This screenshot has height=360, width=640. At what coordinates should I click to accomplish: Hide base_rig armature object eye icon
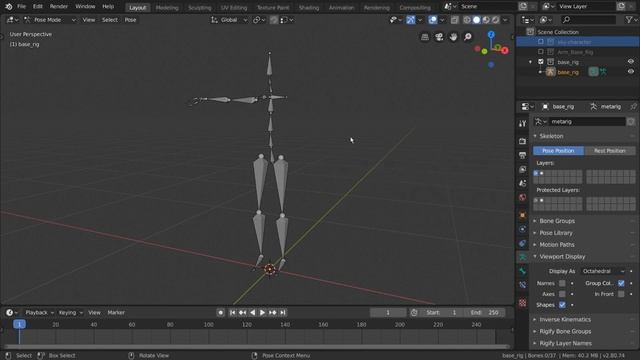click(x=631, y=71)
